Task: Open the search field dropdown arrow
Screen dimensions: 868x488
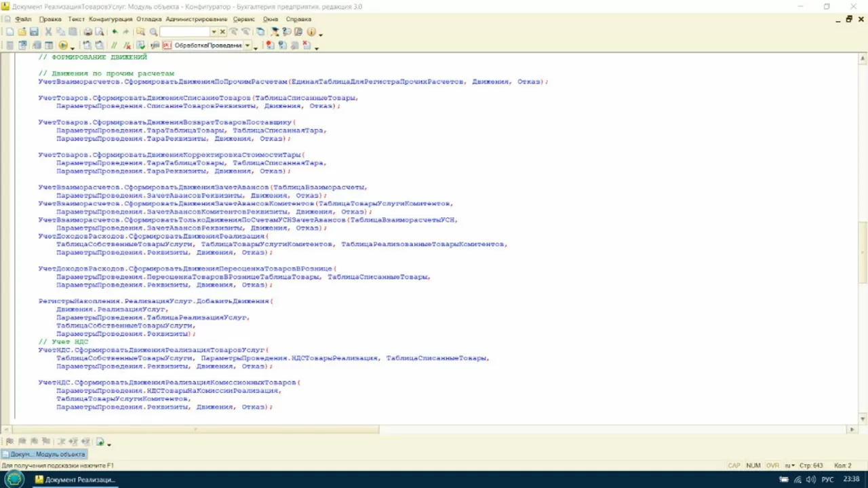Action: [214, 32]
